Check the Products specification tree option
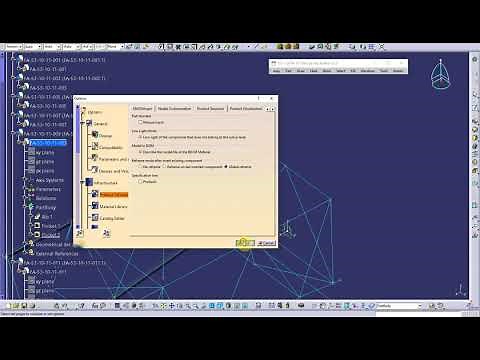This screenshot has height=360, width=480. [140, 181]
